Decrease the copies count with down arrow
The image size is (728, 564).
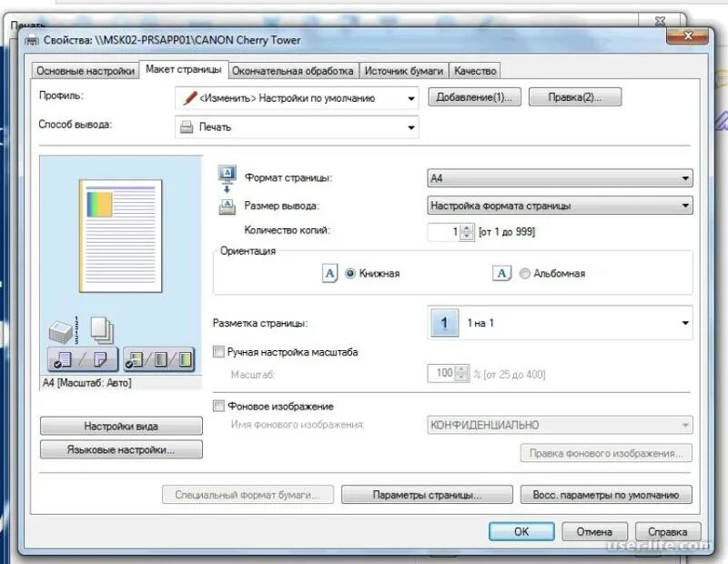click(x=467, y=236)
